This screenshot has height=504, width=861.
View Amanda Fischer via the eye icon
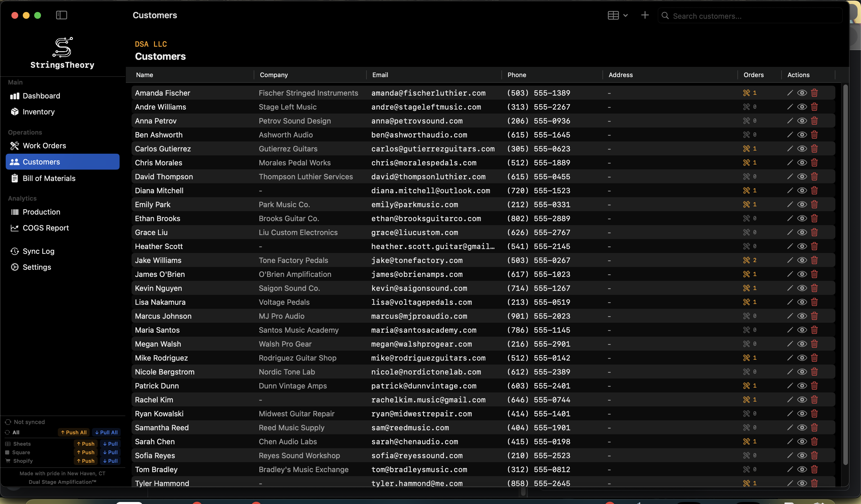pos(802,92)
